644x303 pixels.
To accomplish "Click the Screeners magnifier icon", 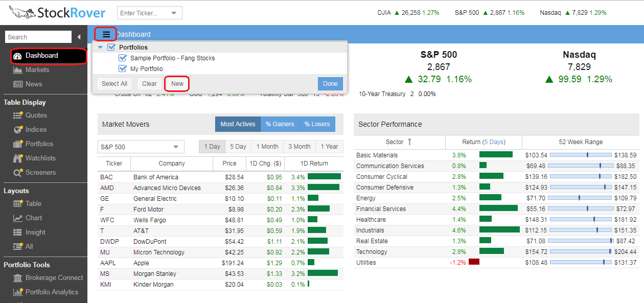I will click(18, 173).
